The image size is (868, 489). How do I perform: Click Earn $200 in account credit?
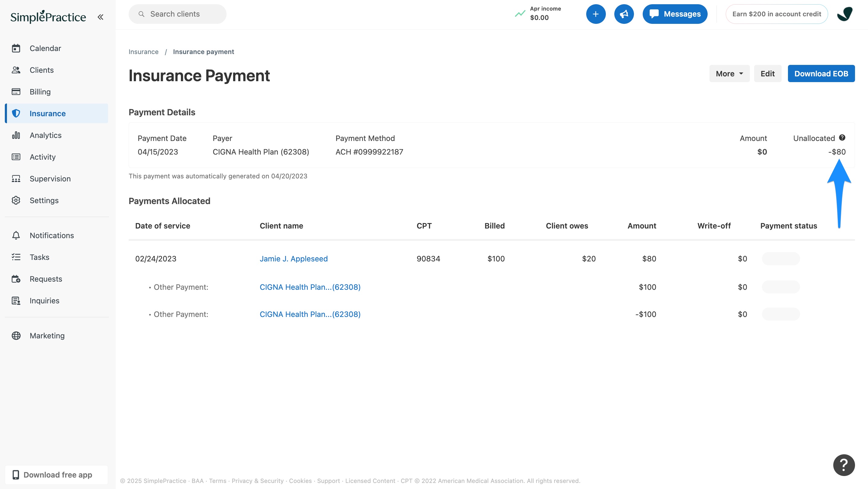click(777, 14)
